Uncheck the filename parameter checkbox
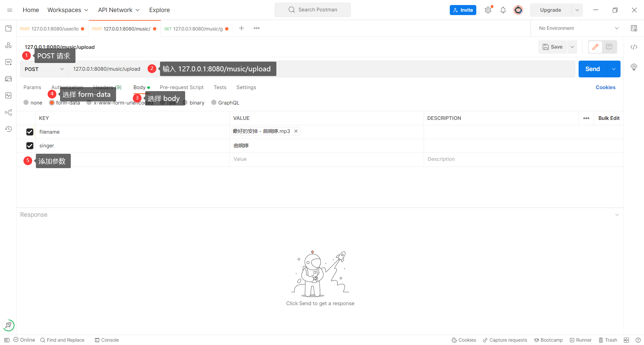This screenshot has height=345, width=644. pos(30,132)
